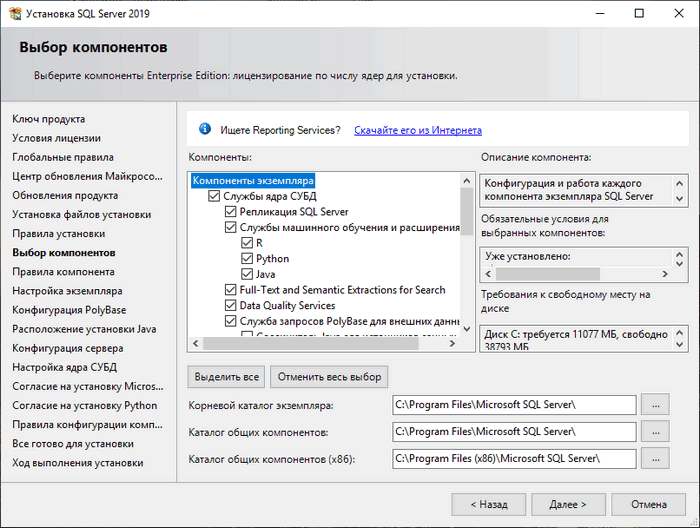Uncheck Репликация SQL Server
This screenshot has height=528, width=700.
coord(230,212)
